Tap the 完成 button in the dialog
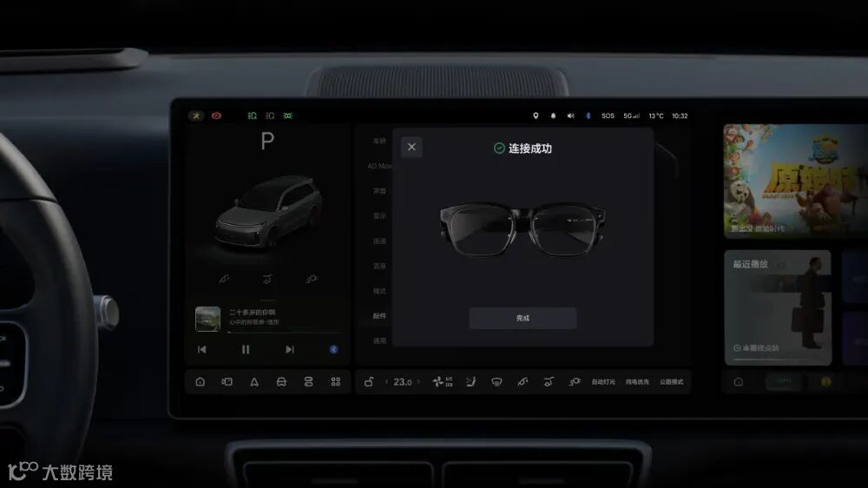 (523, 318)
